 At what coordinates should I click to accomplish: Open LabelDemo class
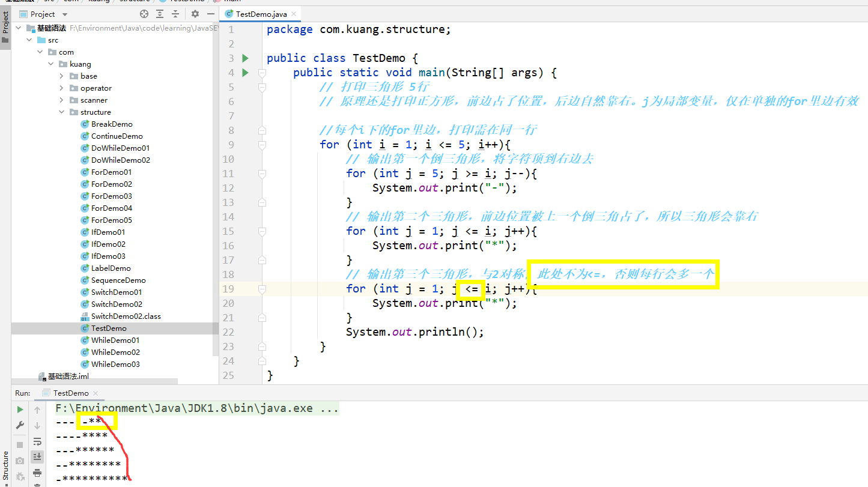[x=111, y=268]
